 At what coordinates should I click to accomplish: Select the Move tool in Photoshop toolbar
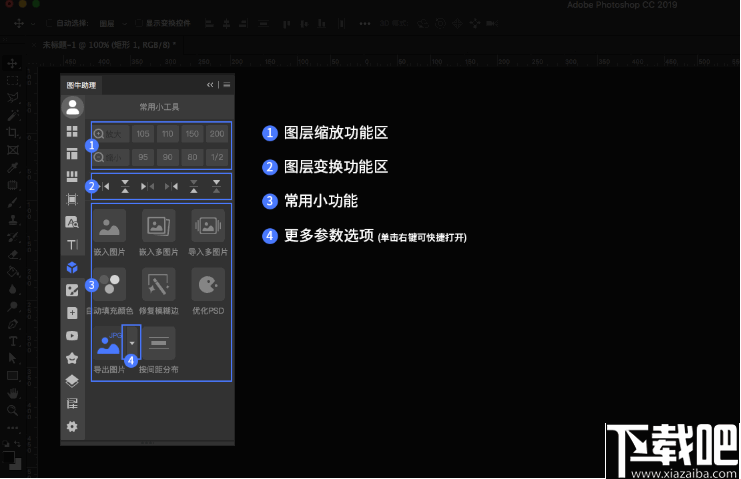(13, 63)
